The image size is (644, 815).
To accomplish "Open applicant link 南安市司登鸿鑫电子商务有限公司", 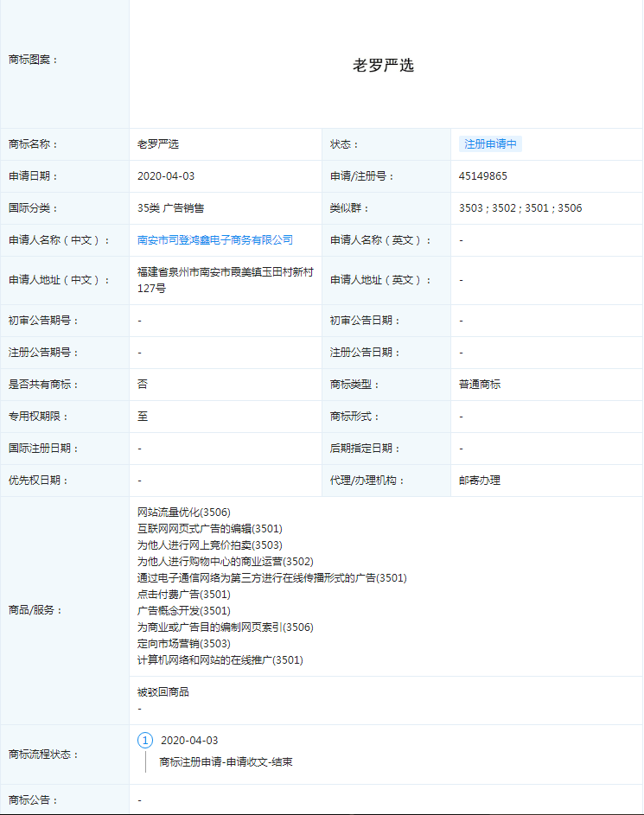I will pyautogui.click(x=215, y=240).
